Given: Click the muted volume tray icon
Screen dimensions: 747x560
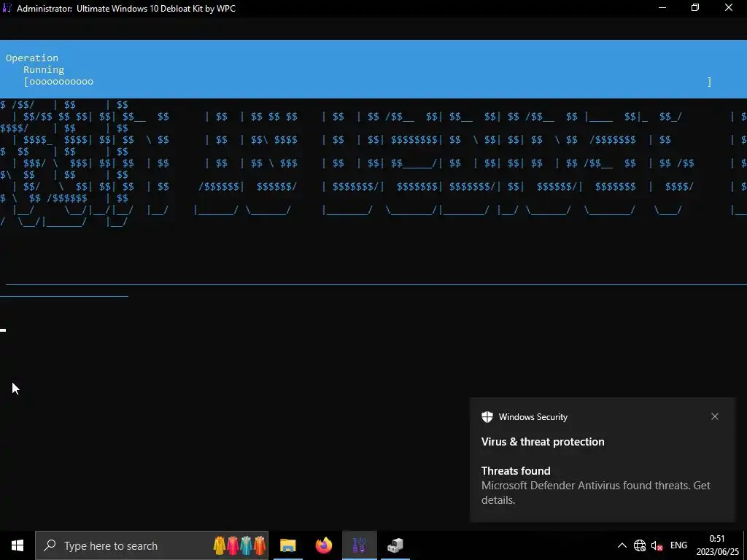Looking at the screenshot, I should (x=657, y=545).
